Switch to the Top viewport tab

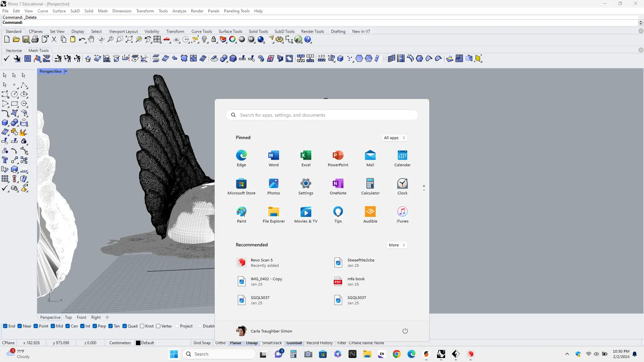[x=68, y=317]
